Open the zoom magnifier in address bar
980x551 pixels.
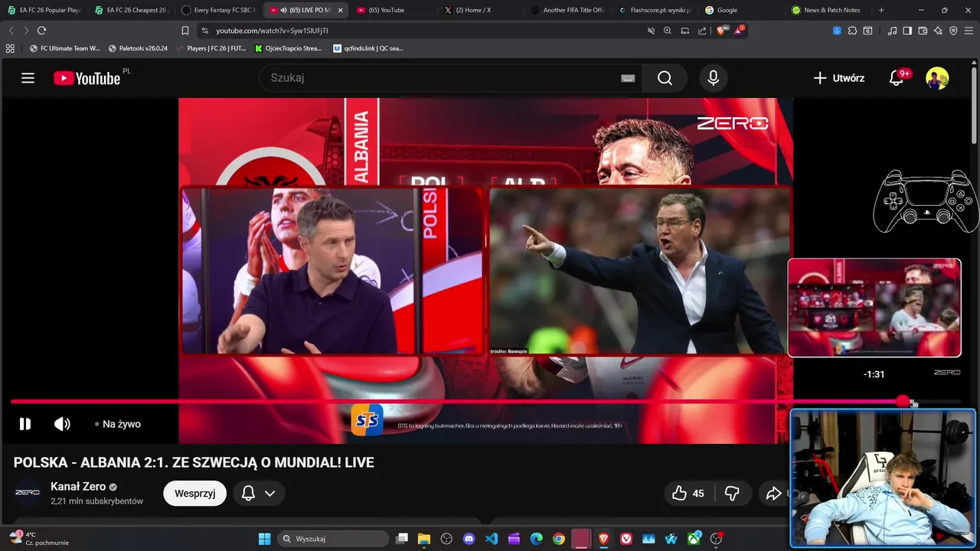[x=668, y=31]
